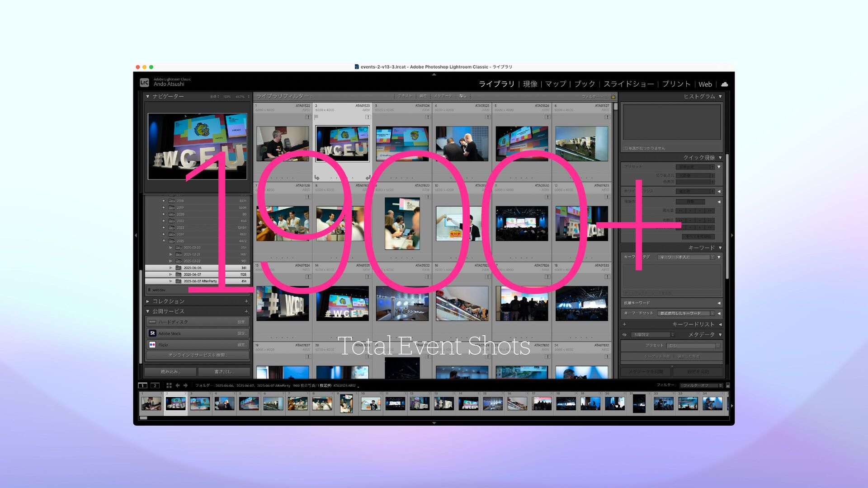Open 設定 for Adobe Stock
This screenshot has width=868, height=488.
pos(242,333)
